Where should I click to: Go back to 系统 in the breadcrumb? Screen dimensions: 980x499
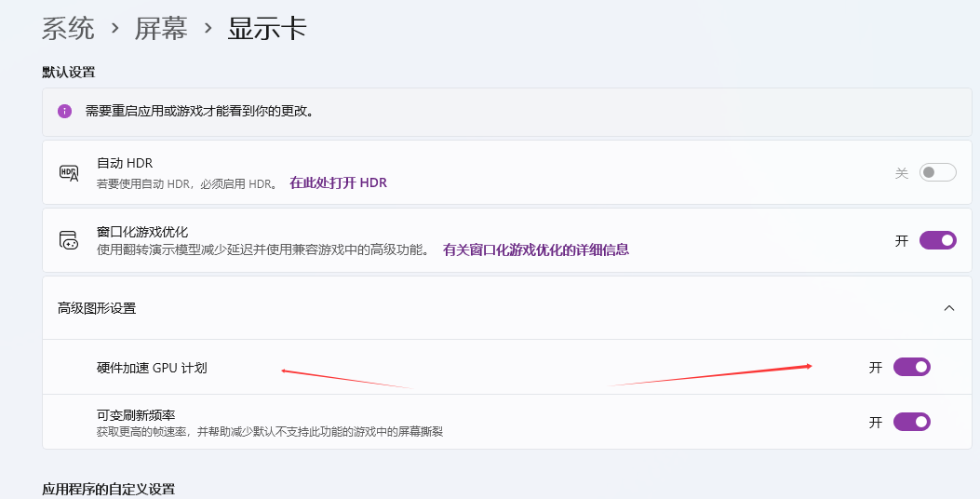point(68,29)
